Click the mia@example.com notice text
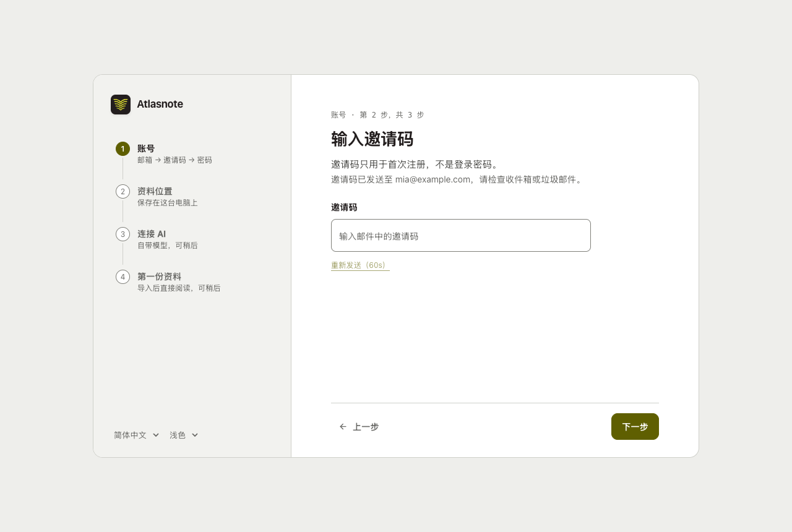This screenshot has width=792, height=532. click(457, 179)
